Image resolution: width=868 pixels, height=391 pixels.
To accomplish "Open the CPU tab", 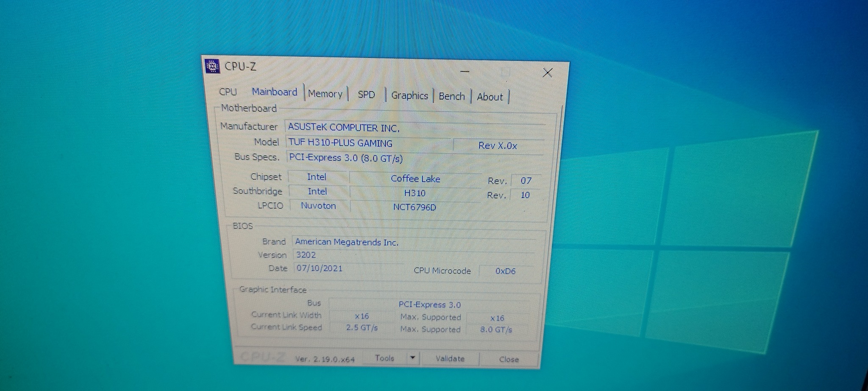I will tap(228, 92).
